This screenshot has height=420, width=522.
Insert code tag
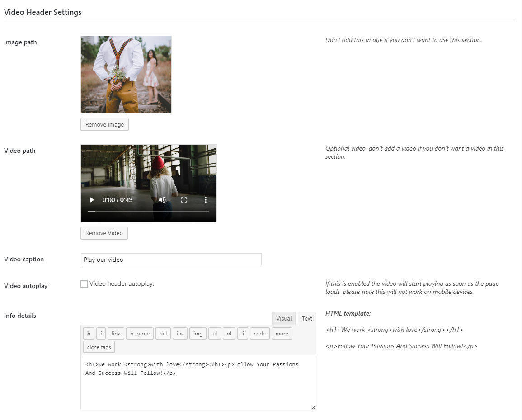pyautogui.click(x=260, y=333)
